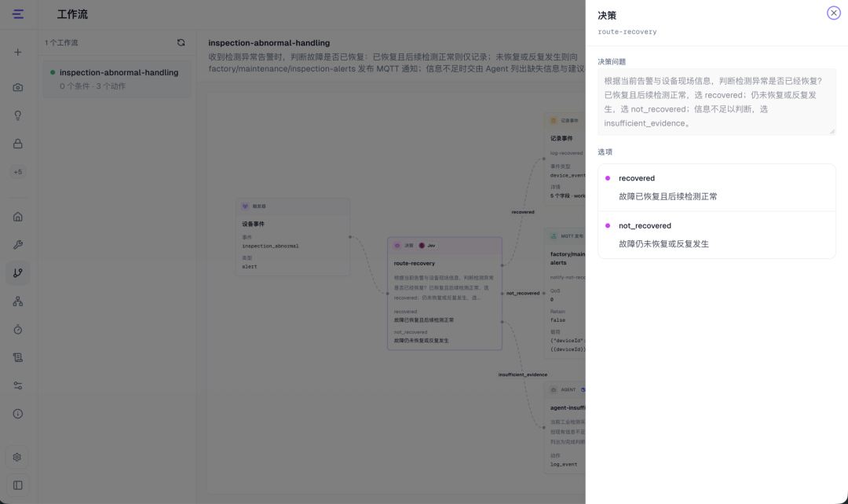Image resolution: width=848 pixels, height=504 pixels.
Task: Open the stopwatch timer icon
Action: [18, 330]
